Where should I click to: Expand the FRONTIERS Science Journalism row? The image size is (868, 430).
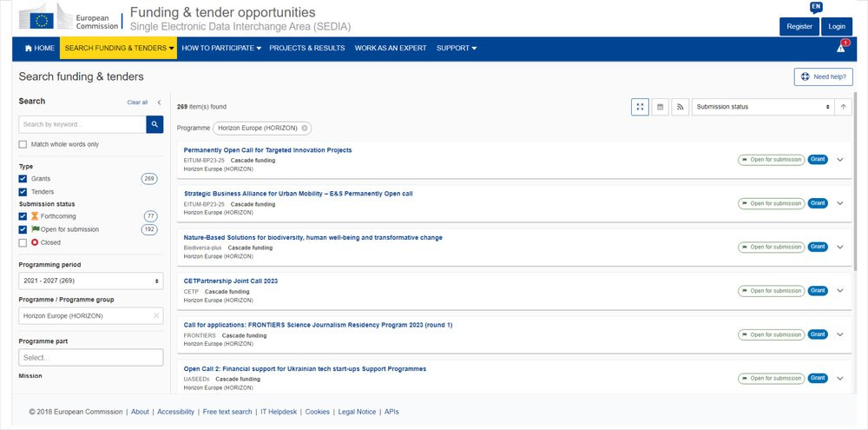coord(839,334)
